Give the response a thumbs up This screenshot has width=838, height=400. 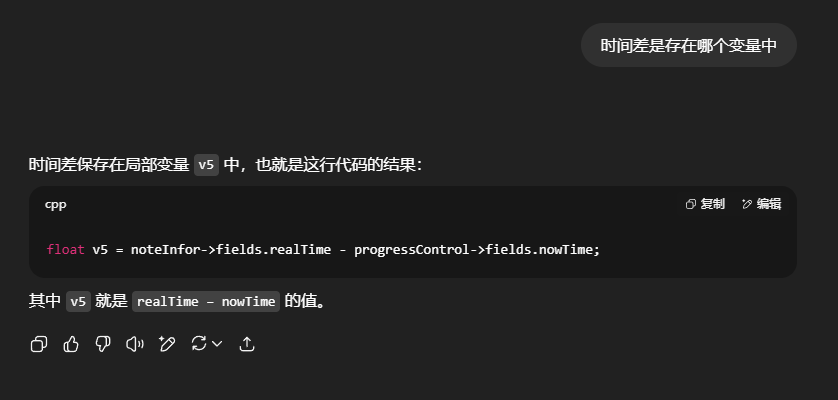(x=71, y=344)
